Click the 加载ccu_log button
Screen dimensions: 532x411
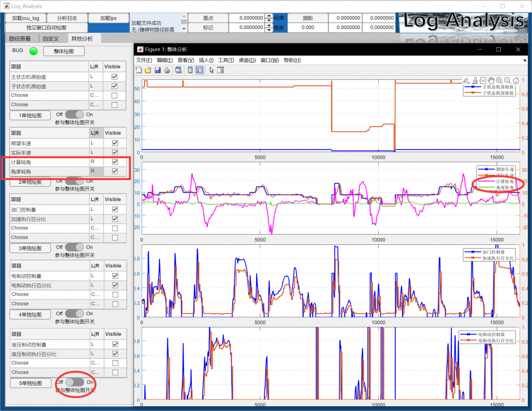point(26,18)
